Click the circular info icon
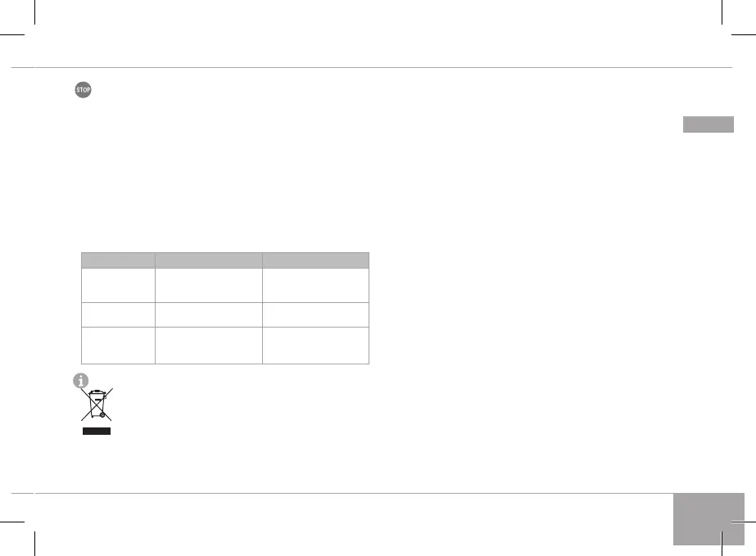Viewport: 756px width, 556px height. 81,380
